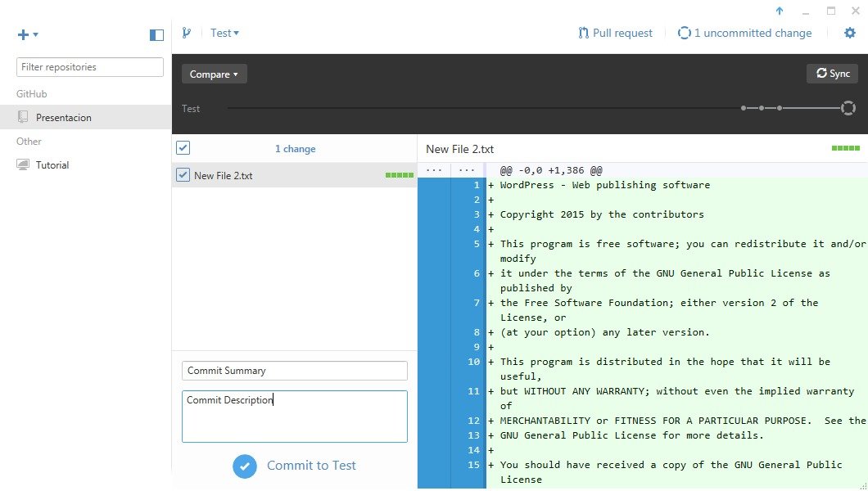The height and width of the screenshot is (491, 868).
Task: Toggle the repository sidebar panel icon
Action: (156, 35)
